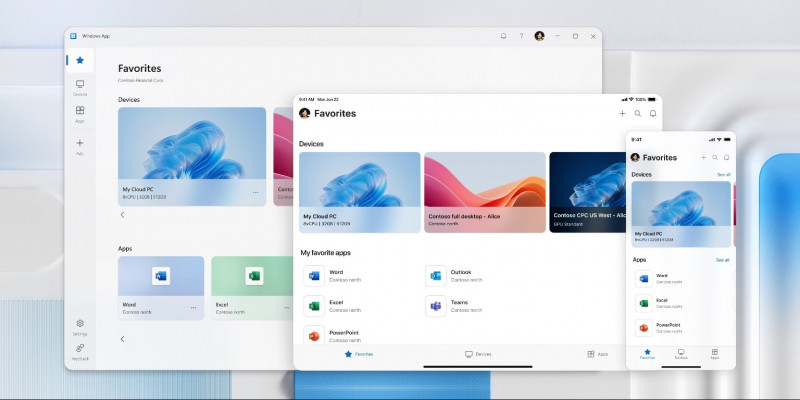This screenshot has width=800, height=400.
Task: Open Feedback in the desktop sidebar
Action: pos(80,352)
